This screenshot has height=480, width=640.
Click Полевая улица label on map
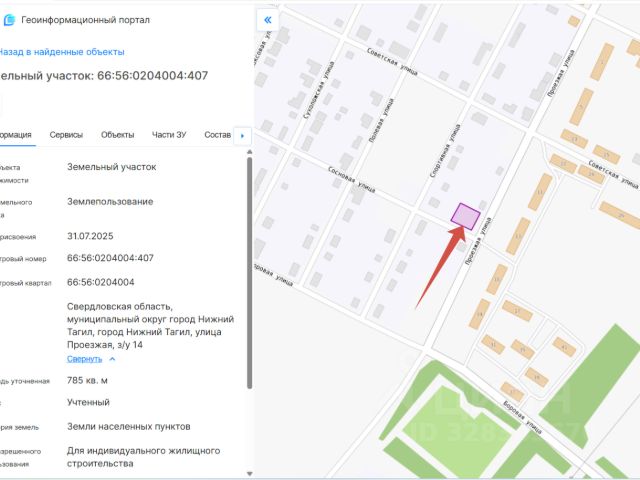(x=382, y=120)
